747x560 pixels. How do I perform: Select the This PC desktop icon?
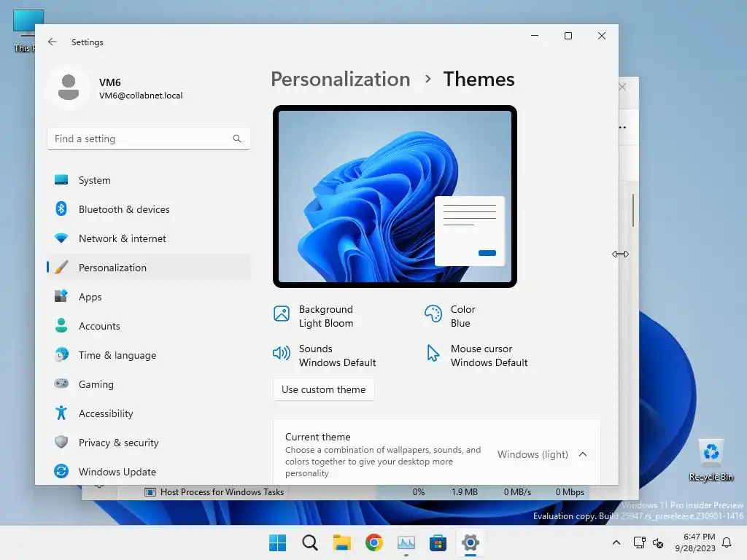23,31
